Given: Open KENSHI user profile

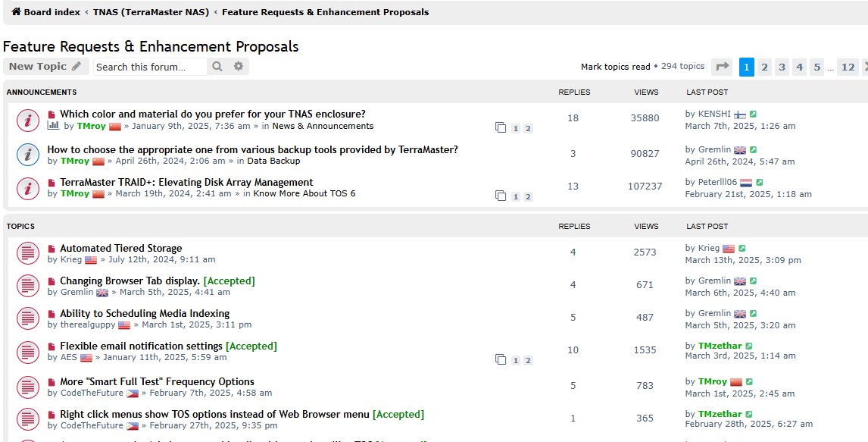Looking at the screenshot, I should [x=714, y=114].
